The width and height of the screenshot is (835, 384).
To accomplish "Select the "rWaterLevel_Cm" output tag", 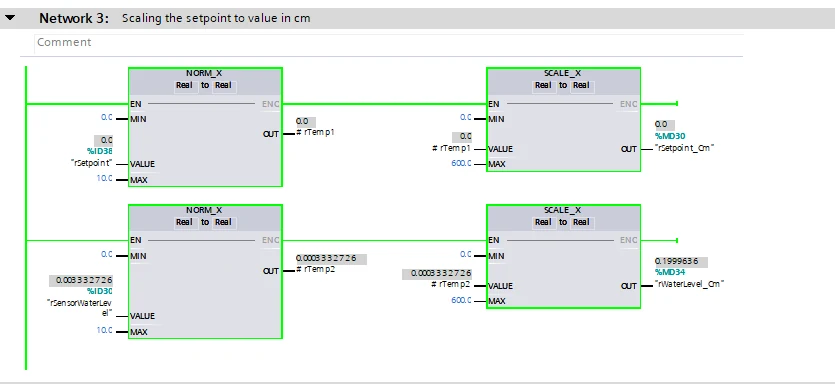I will coord(690,284).
